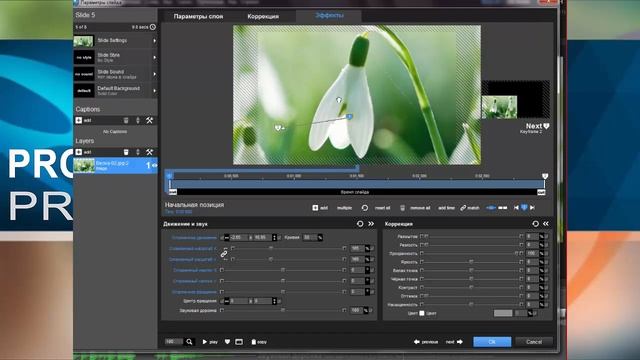Jump to the next keyframe arrow
This screenshot has height=360, width=640.
click(532, 208)
